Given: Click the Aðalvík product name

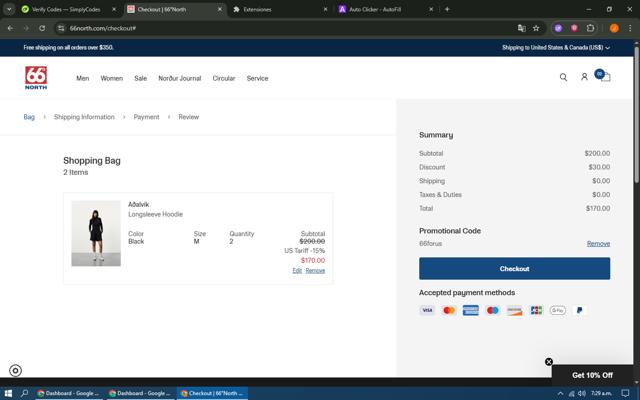Looking at the screenshot, I should coord(138,204).
